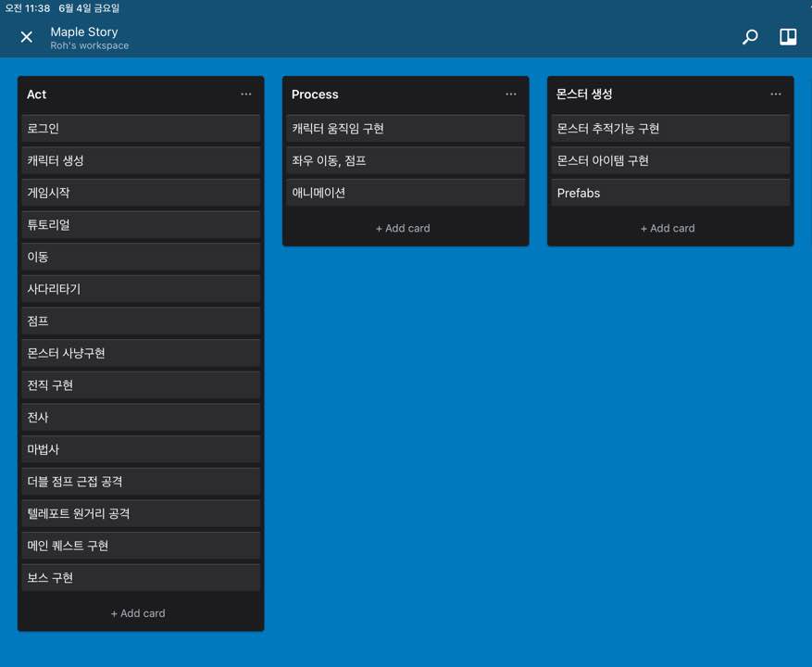
Task: Open the Prefabs card
Action: [x=670, y=193]
